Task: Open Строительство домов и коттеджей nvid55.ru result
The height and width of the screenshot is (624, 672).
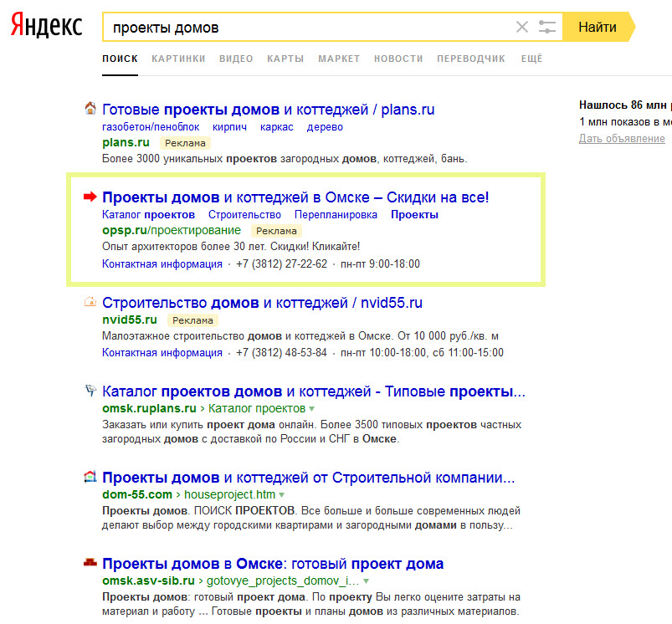Action: click(x=262, y=303)
